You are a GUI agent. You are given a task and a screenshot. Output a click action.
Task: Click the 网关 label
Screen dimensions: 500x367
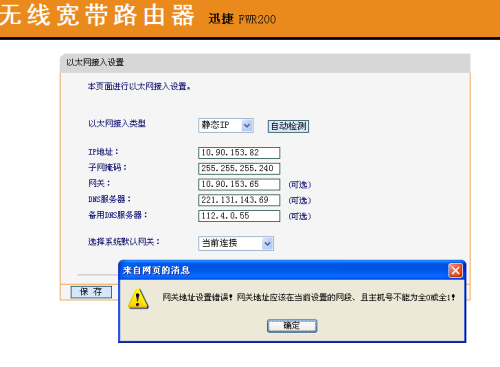click(99, 183)
